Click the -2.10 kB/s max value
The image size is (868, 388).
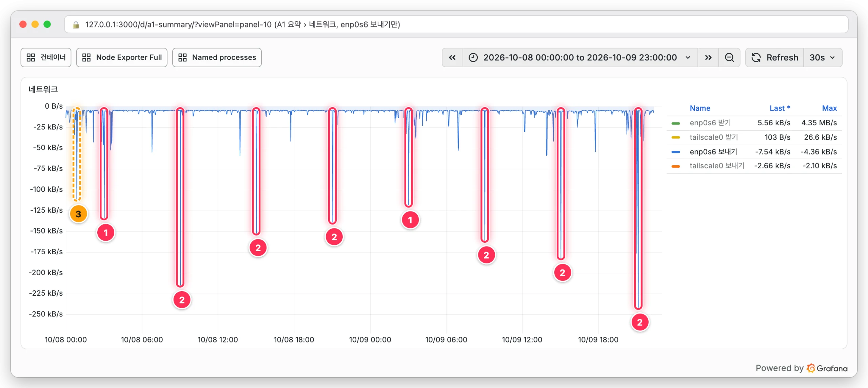click(x=820, y=166)
